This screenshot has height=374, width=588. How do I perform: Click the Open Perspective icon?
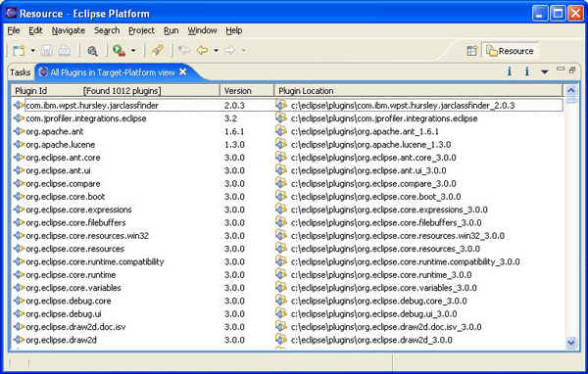pyautogui.click(x=472, y=51)
